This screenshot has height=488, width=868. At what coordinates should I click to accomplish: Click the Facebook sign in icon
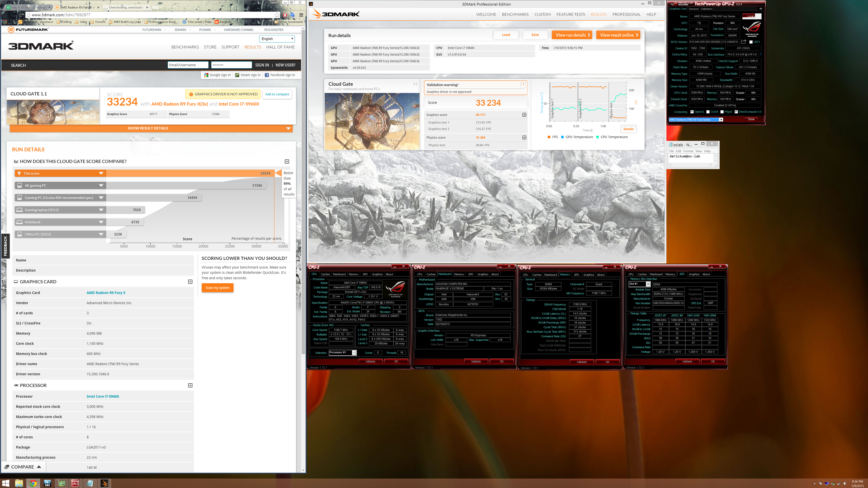click(x=267, y=75)
